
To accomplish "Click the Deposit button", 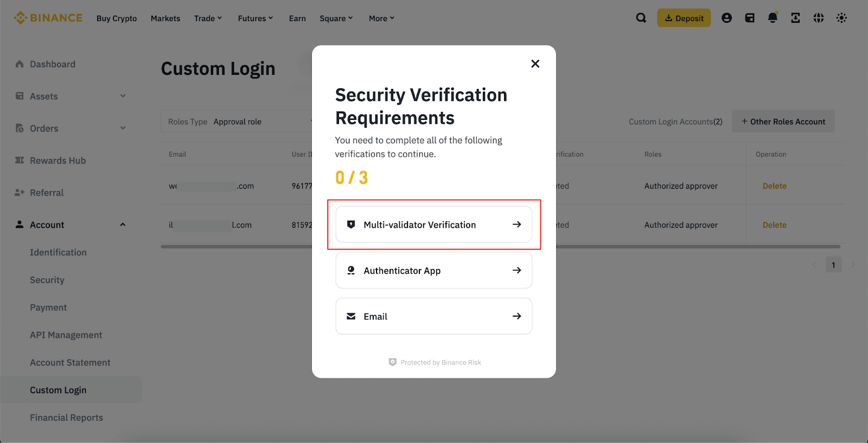I will tap(684, 18).
